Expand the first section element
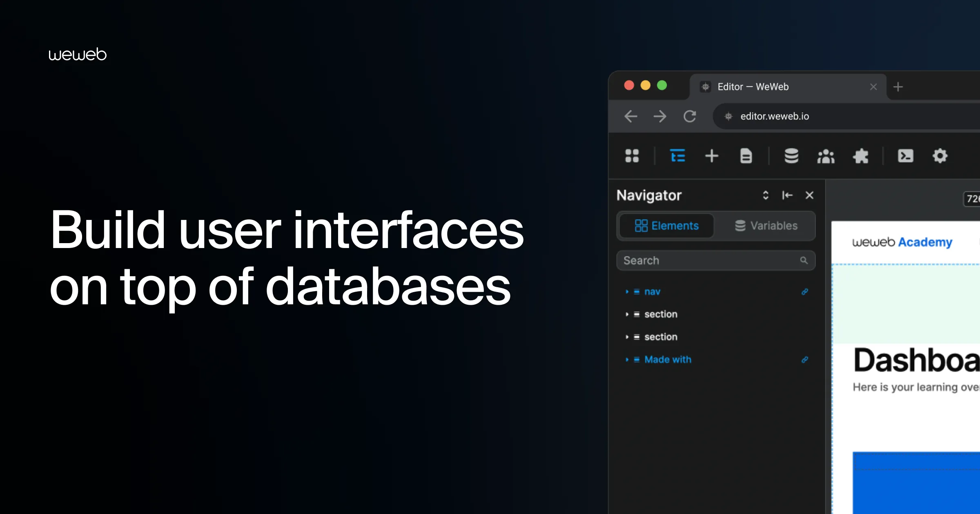Screen dimensions: 980x514 point(627,315)
